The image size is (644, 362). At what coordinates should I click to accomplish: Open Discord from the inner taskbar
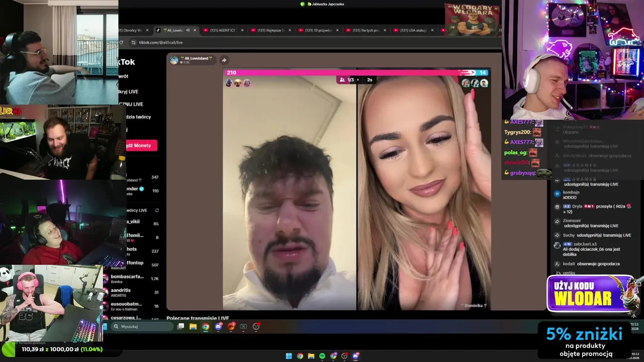coord(218,326)
